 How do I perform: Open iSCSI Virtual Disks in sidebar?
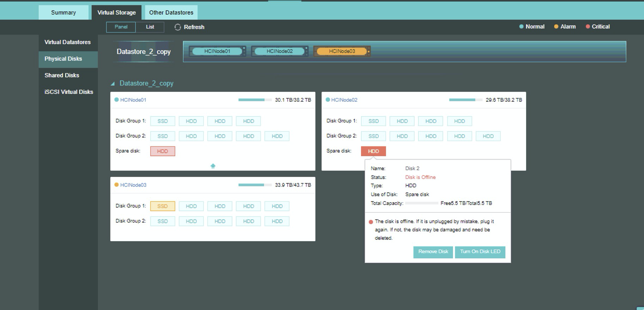click(x=68, y=92)
